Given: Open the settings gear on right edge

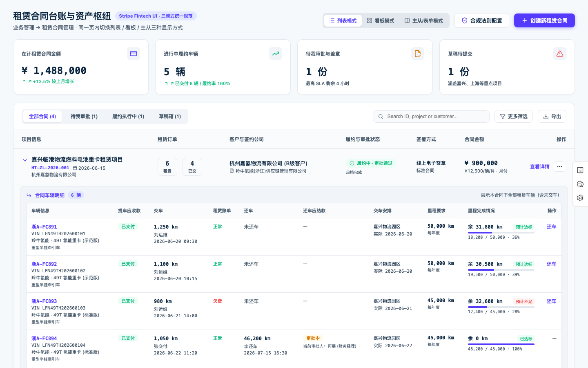Looking at the screenshot, I should pyautogui.click(x=580, y=198).
